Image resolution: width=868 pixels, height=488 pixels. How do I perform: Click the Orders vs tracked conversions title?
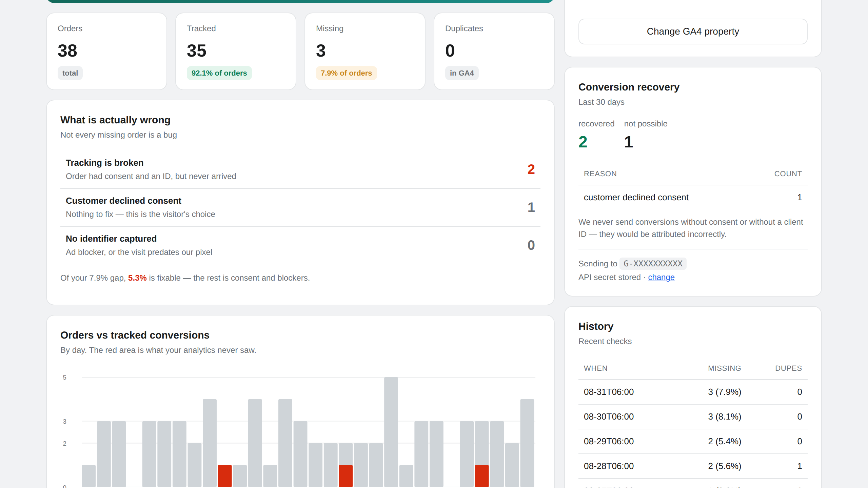[x=135, y=335]
